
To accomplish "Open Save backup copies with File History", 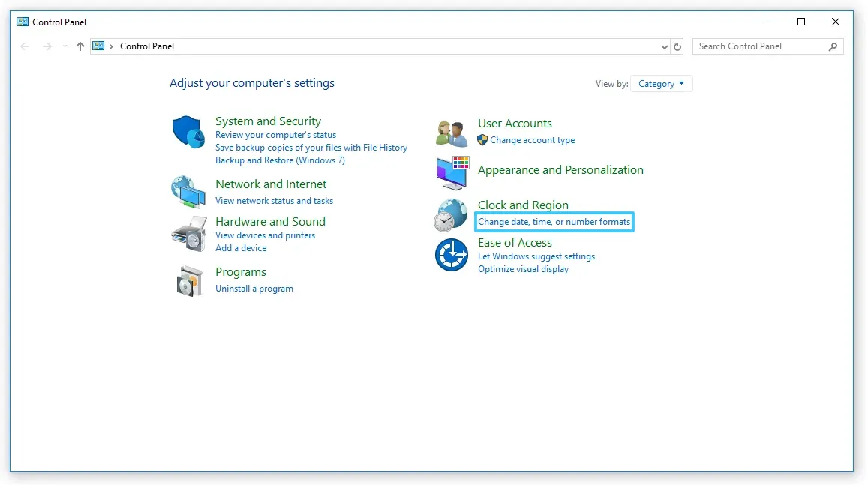I will tap(311, 148).
